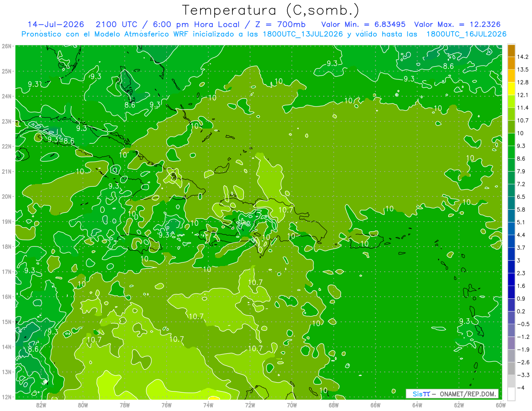Click the 'SisTT' logo text
Screen dimensions: 532x411
click(421, 394)
